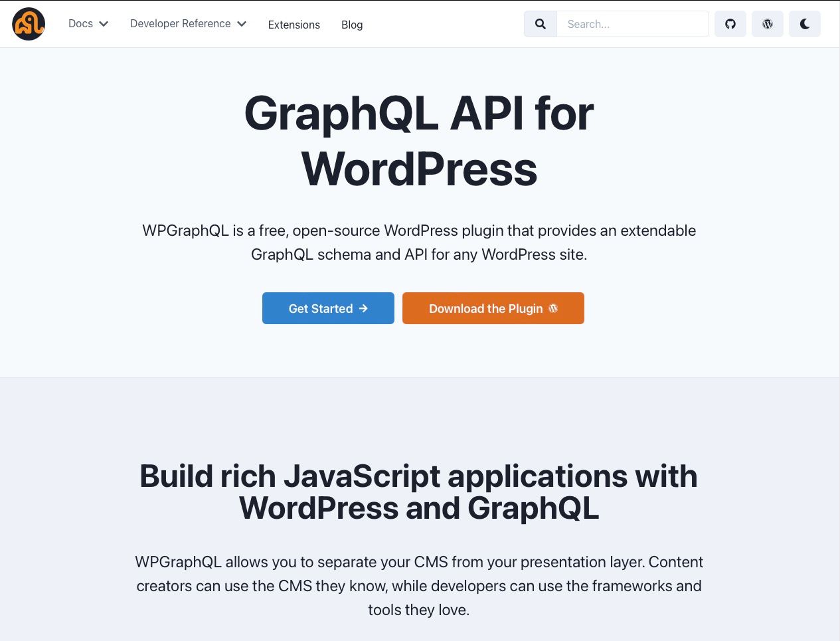The width and height of the screenshot is (840, 641).
Task: Focus the Search text field
Action: click(x=632, y=24)
